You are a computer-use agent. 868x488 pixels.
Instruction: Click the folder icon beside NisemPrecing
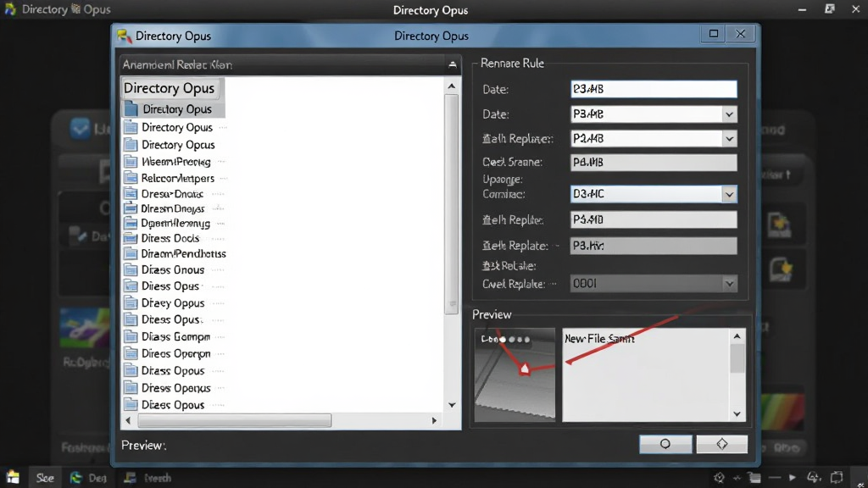click(x=131, y=162)
